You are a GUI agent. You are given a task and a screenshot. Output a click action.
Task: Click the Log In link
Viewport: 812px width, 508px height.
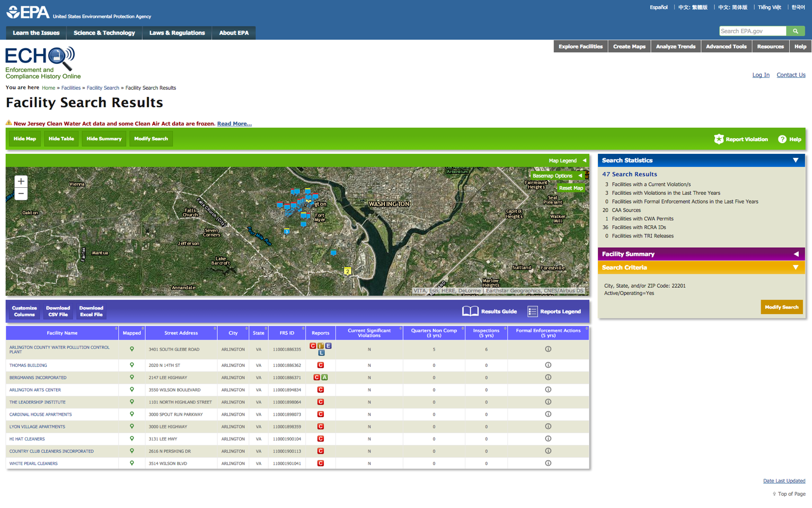click(x=761, y=75)
